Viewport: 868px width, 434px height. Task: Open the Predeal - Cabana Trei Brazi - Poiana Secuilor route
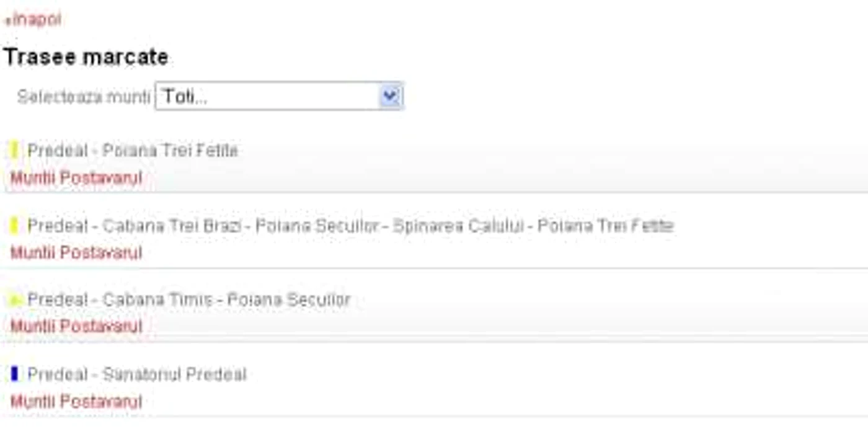coord(350,226)
